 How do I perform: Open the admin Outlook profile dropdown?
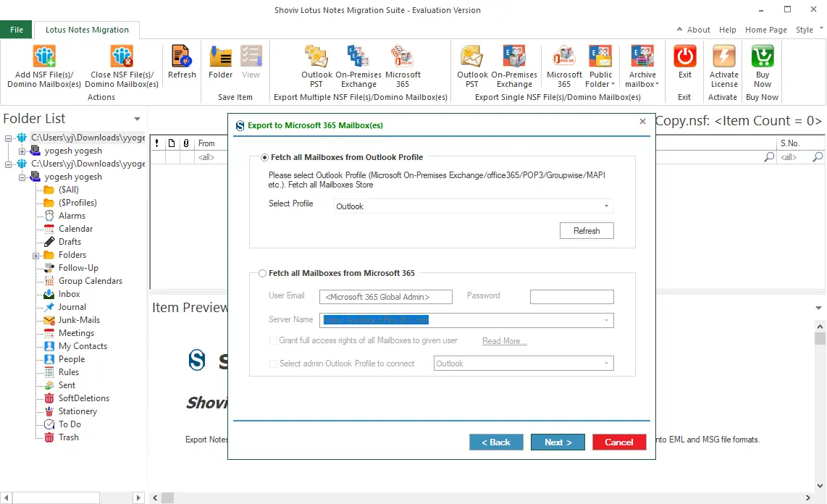pos(607,364)
